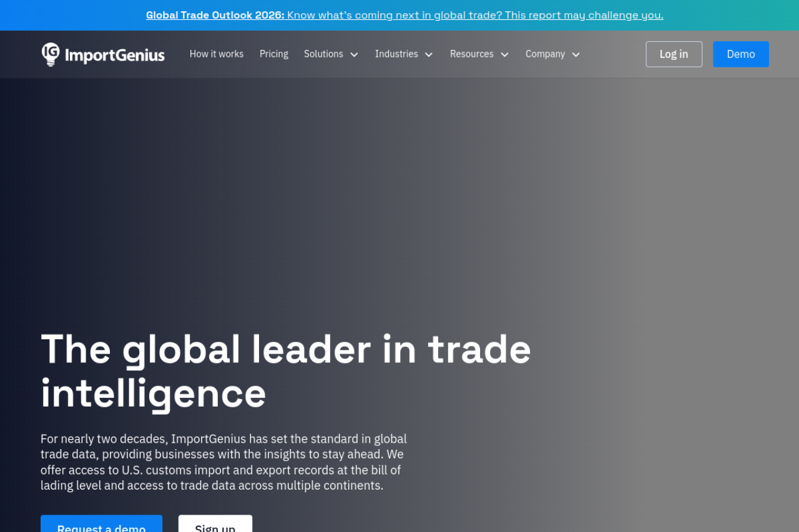Click the "global leader in trade intelligence" heading
This screenshot has width=799, height=532.
pyautogui.click(x=285, y=370)
